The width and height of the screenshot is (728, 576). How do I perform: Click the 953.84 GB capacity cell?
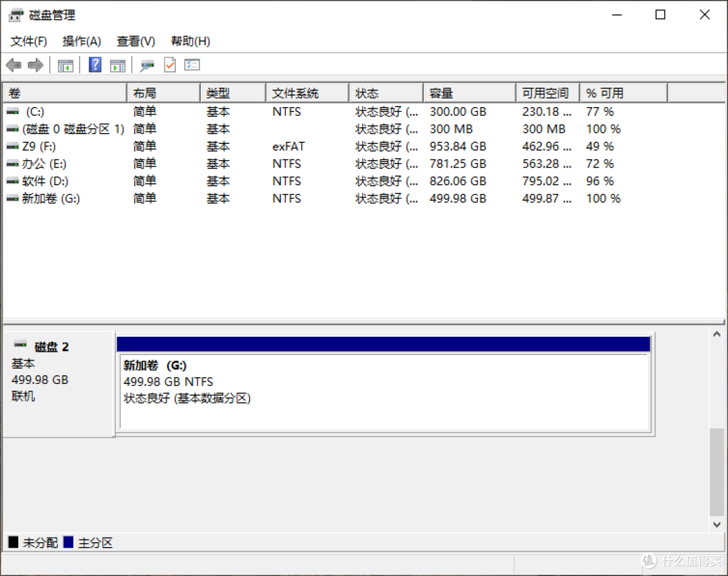458,147
